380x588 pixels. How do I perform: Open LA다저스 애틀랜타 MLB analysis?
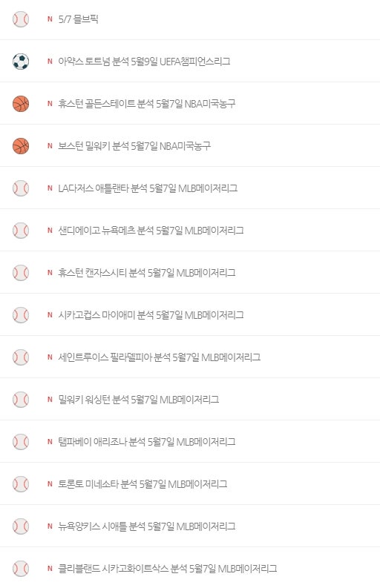point(148,188)
